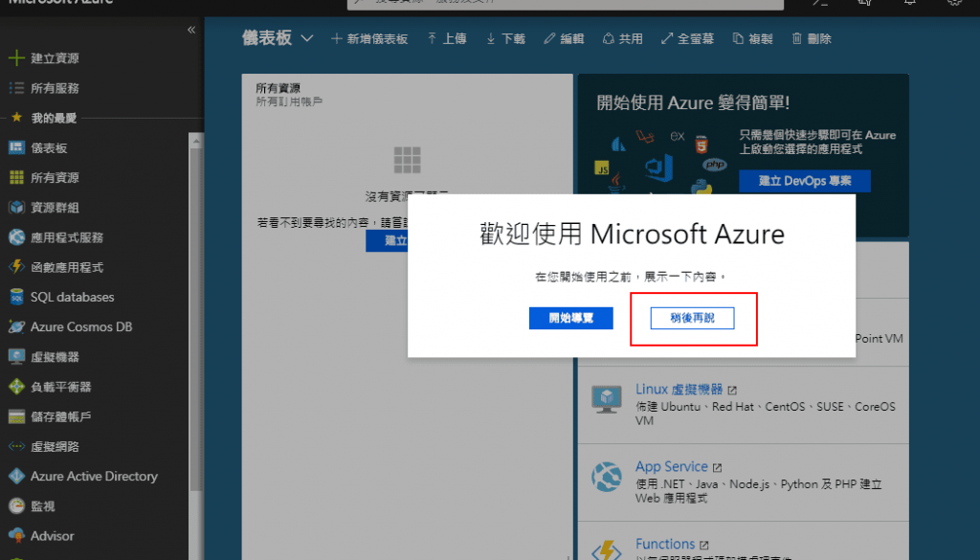Click the 所有資源 tile title

(x=278, y=88)
